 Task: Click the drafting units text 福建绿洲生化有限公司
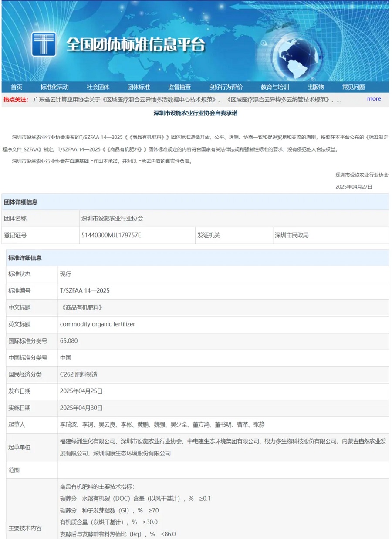(x=88, y=441)
